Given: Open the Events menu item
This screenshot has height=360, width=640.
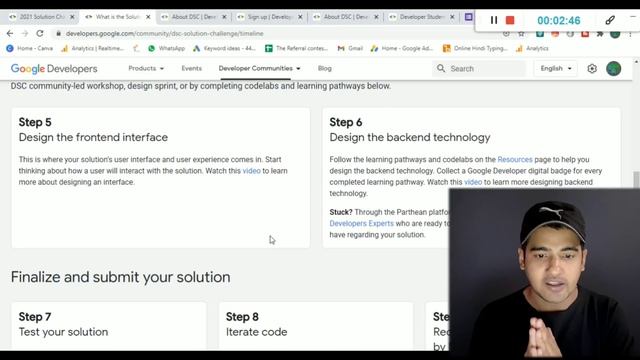Looking at the screenshot, I should tap(191, 68).
